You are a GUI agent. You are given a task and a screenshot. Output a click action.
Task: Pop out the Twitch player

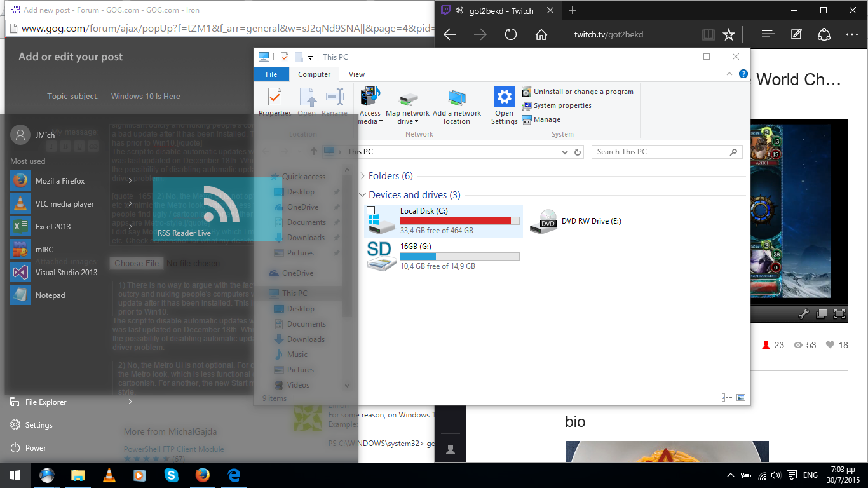[x=822, y=313]
